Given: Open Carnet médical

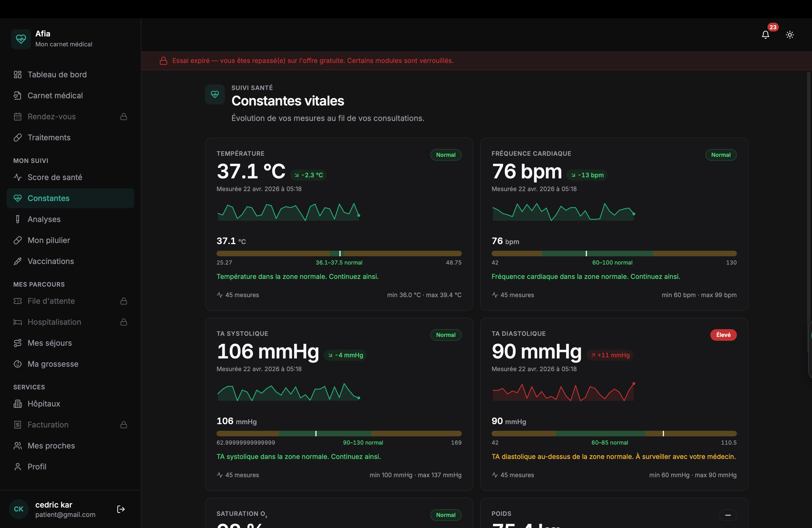Looking at the screenshot, I should pyautogui.click(x=70, y=96).
